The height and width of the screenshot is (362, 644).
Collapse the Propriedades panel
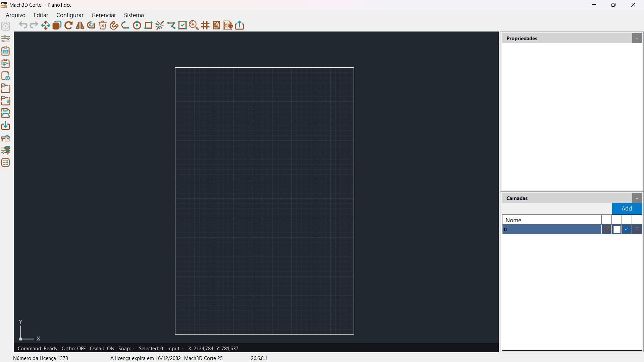pyautogui.click(x=637, y=39)
